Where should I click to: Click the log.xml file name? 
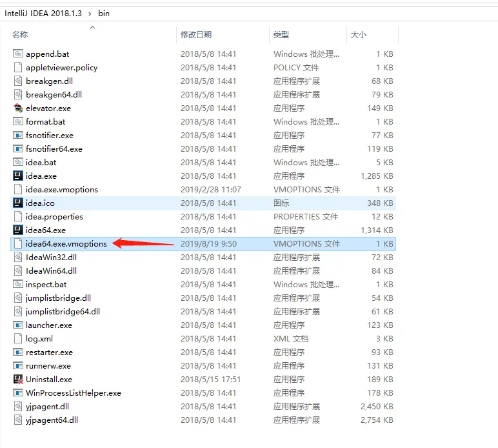pos(39,339)
